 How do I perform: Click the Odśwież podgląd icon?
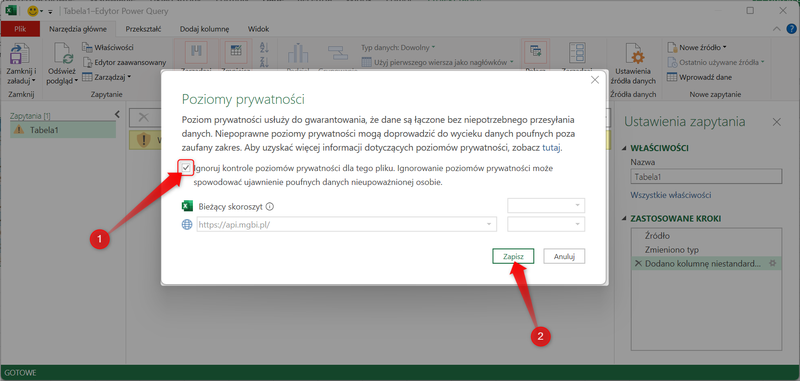point(63,54)
